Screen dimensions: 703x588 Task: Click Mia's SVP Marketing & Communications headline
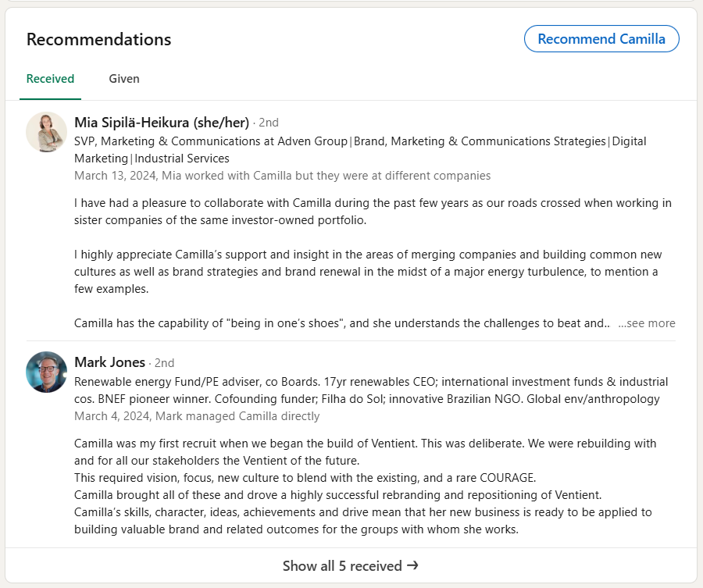[x=360, y=150]
